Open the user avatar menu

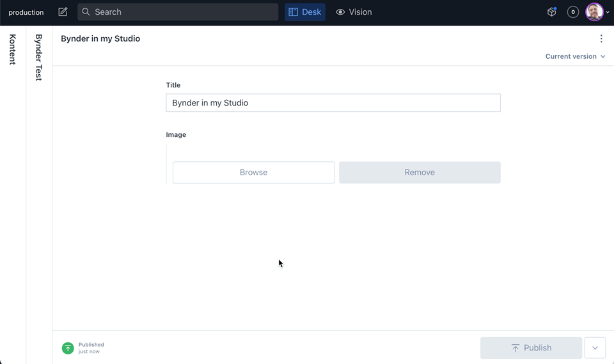pyautogui.click(x=597, y=12)
